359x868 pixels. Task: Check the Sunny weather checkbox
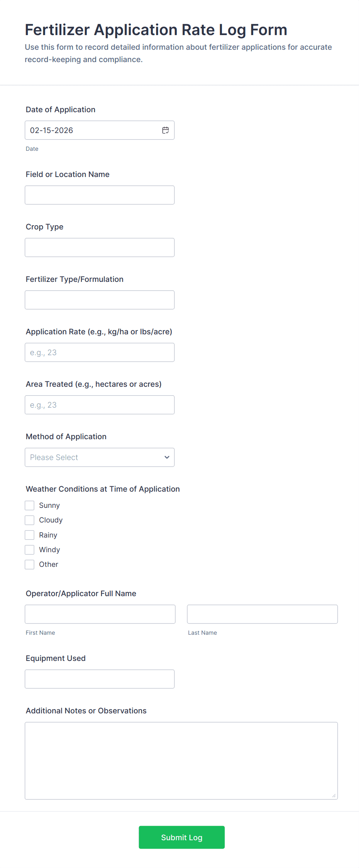pyautogui.click(x=30, y=506)
